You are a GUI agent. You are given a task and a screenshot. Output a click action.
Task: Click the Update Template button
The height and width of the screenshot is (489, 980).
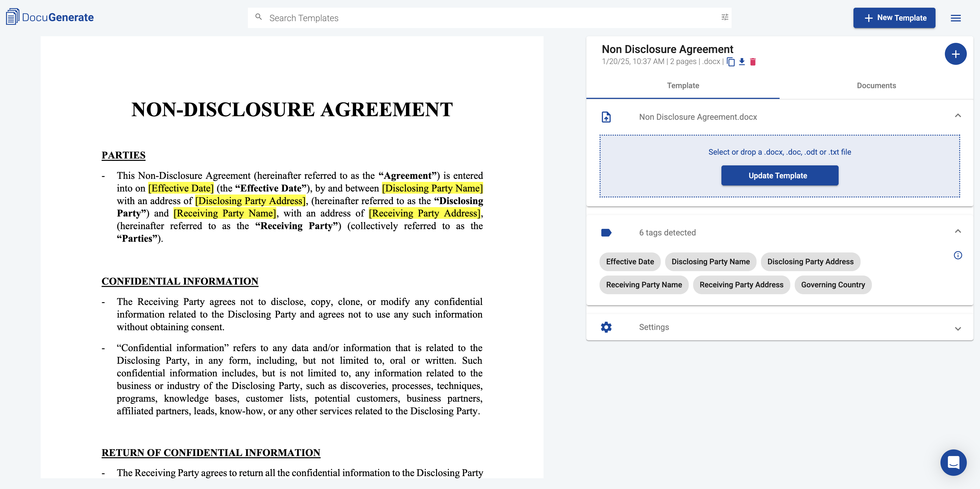point(780,176)
